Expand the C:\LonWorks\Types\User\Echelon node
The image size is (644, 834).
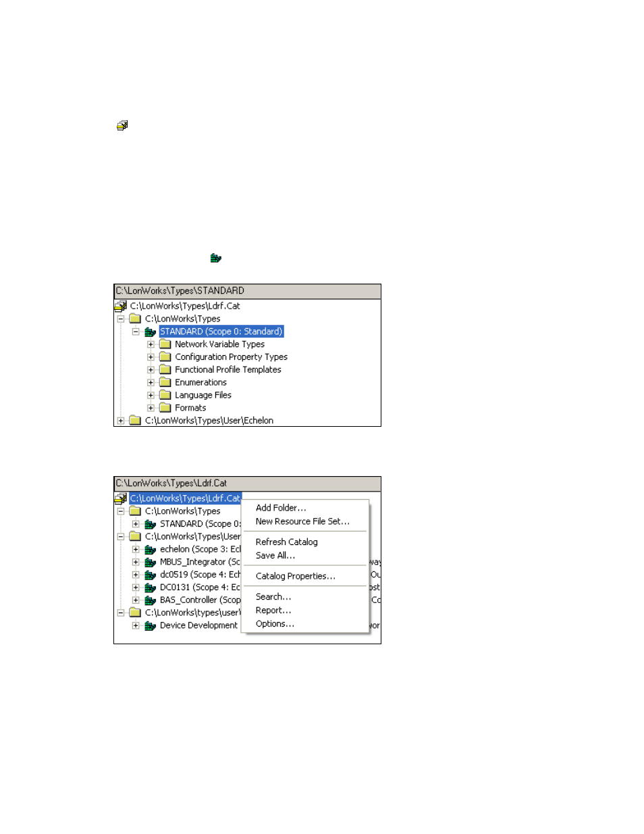point(121,421)
